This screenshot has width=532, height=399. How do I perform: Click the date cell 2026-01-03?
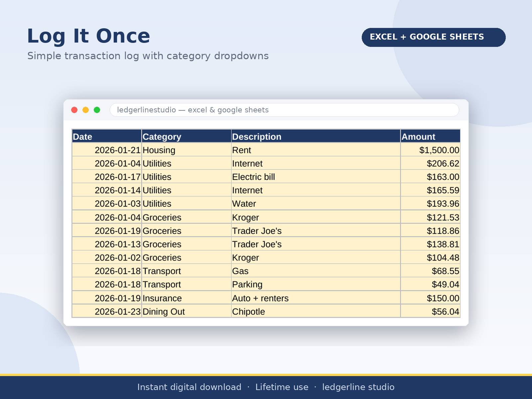tap(107, 203)
